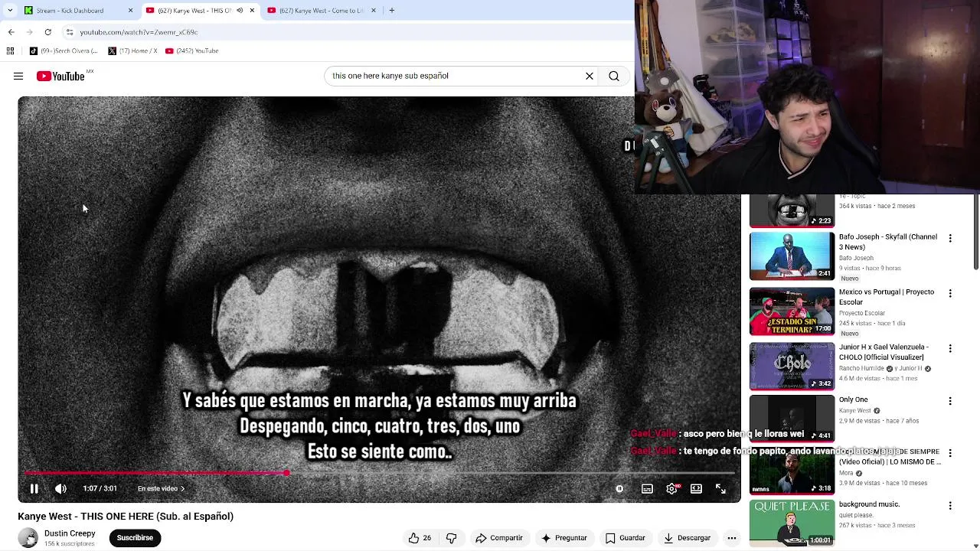Open the 'Only One' Kanye West video title

853,399
